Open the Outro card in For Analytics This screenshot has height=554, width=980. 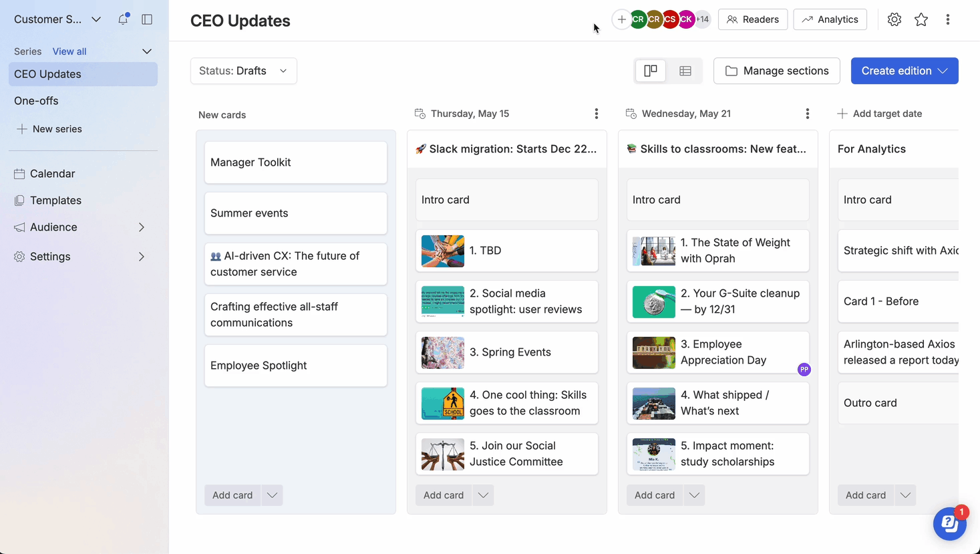pos(899,403)
